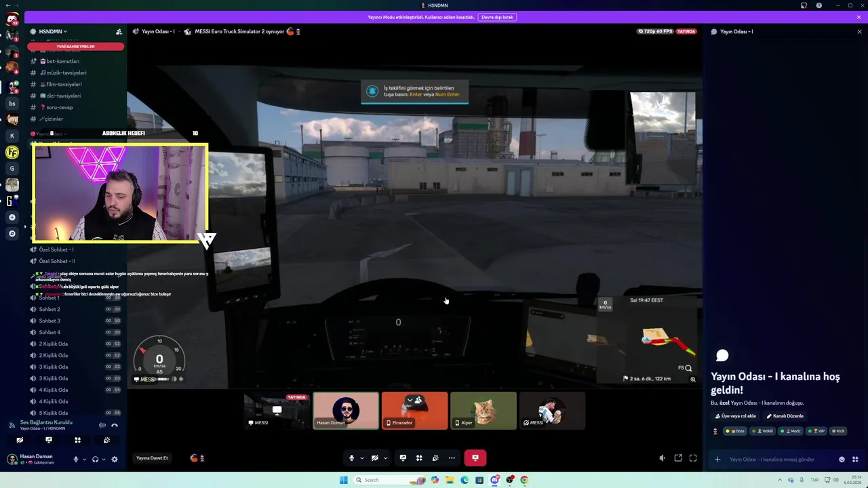Mute microphone in the user panel
The image size is (868, 488).
click(x=76, y=459)
